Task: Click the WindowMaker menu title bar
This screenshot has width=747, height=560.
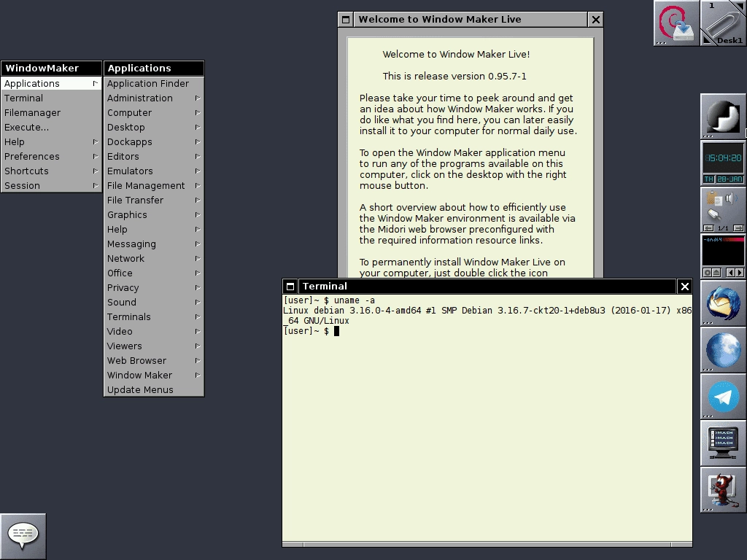Action: tap(51, 68)
